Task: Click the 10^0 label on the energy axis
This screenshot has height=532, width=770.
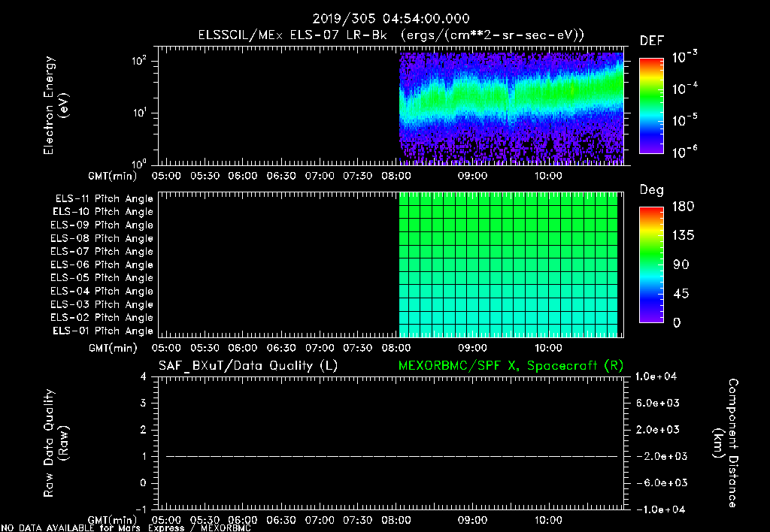Action: point(139,163)
